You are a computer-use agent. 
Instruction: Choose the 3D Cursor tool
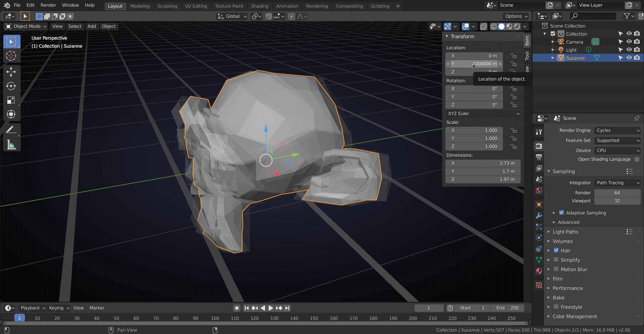pos(11,56)
